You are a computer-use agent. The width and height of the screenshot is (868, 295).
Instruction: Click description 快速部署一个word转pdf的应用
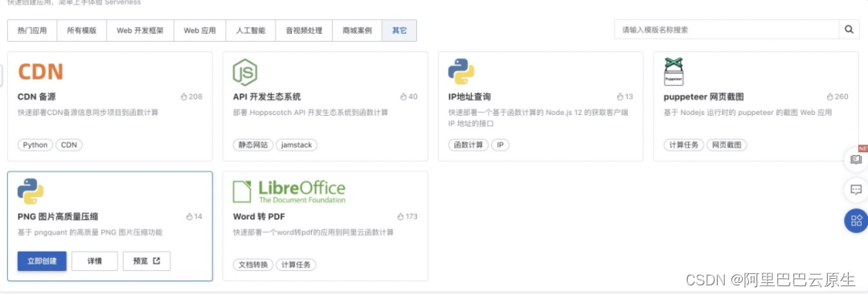(313, 232)
